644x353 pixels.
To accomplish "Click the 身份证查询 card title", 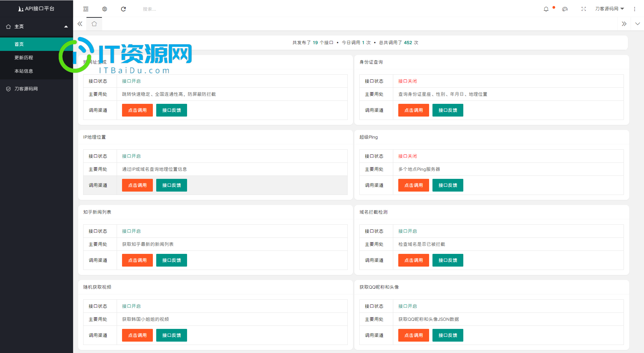I will [x=371, y=62].
